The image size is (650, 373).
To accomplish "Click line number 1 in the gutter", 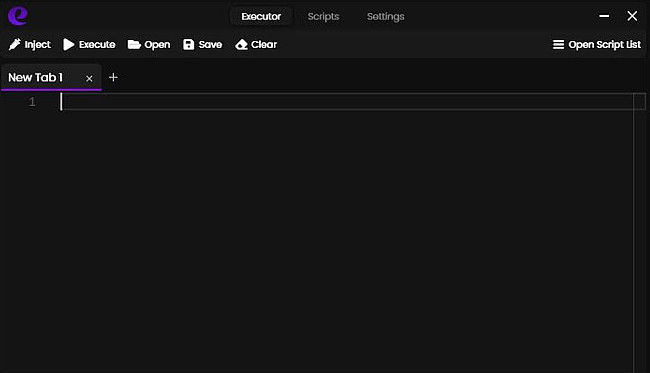I will 32,102.
